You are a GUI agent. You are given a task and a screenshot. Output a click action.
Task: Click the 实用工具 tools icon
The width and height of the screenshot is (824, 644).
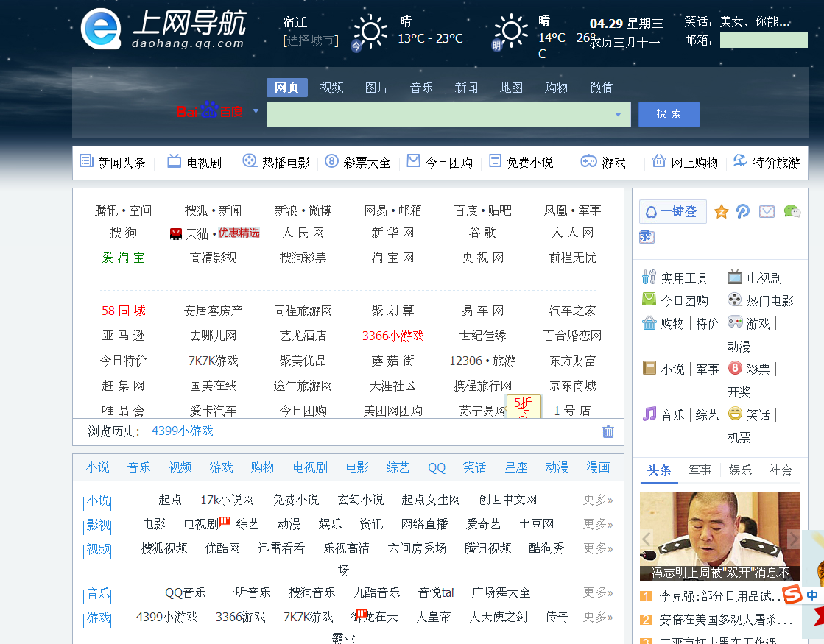tap(649, 277)
